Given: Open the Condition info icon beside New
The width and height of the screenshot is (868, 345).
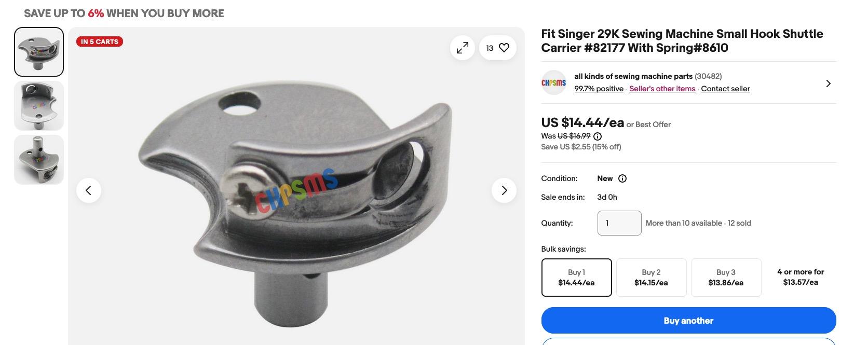Looking at the screenshot, I should coord(622,178).
